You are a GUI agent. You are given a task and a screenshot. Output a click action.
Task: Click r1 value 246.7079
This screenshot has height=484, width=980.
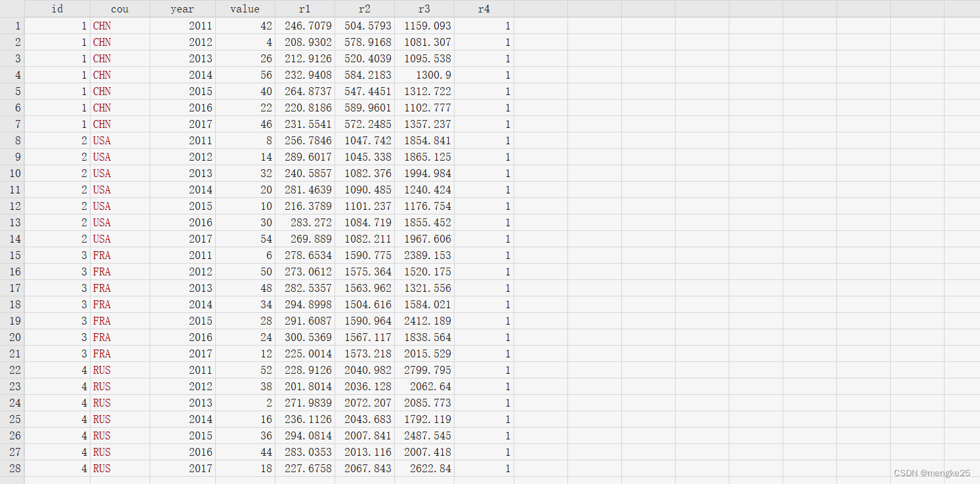tap(305, 26)
